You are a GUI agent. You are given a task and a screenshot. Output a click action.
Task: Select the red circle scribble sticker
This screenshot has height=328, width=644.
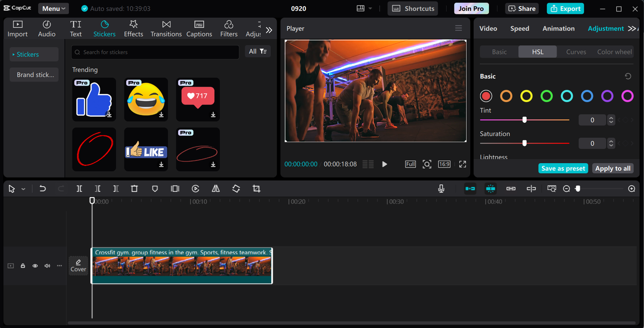(x=94, y=149)
